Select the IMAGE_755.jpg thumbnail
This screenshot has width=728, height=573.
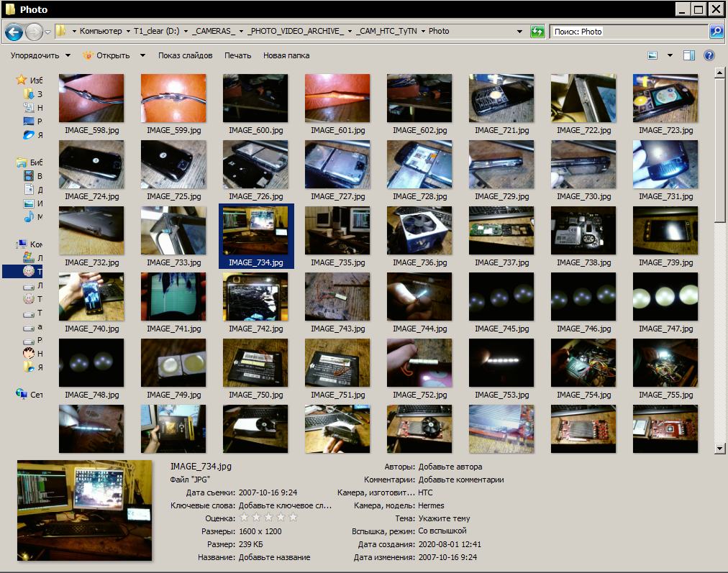(x=665, y=362)
